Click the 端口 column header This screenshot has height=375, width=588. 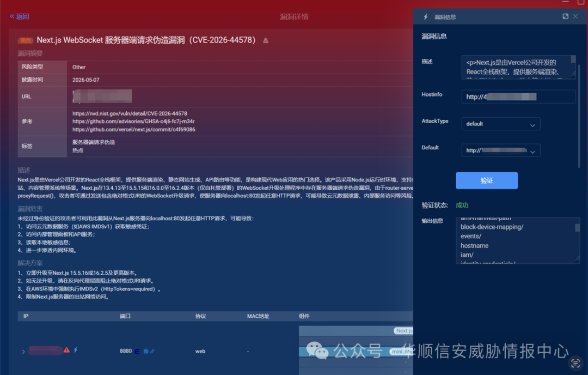pos(125,316)
